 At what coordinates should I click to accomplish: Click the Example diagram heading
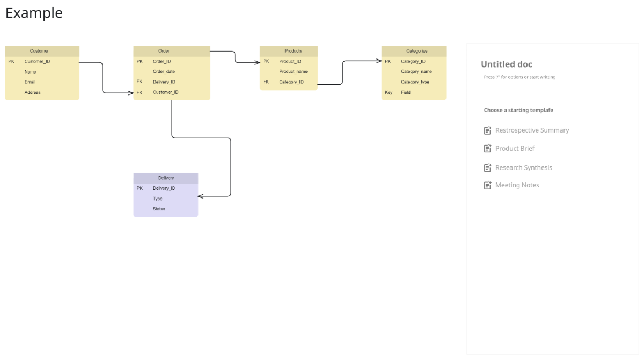coord(33,12)
